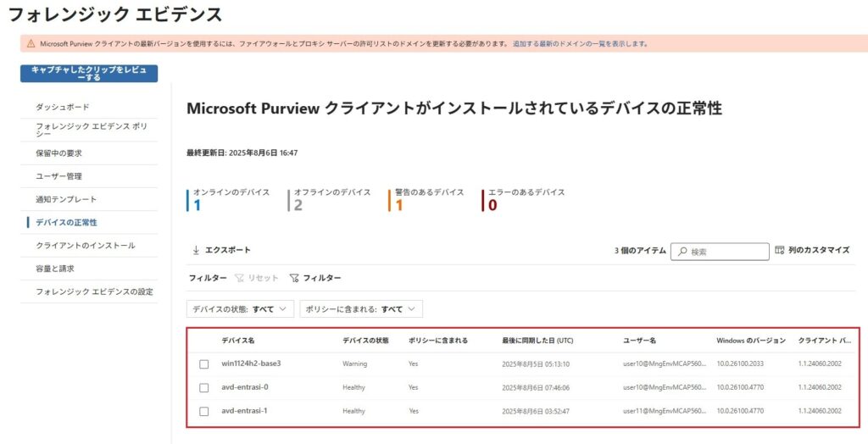Viewport: 868px width, 444px height.
Task: Click sync date 2025年8月6日 07:46:06
Action: [536, 387]
